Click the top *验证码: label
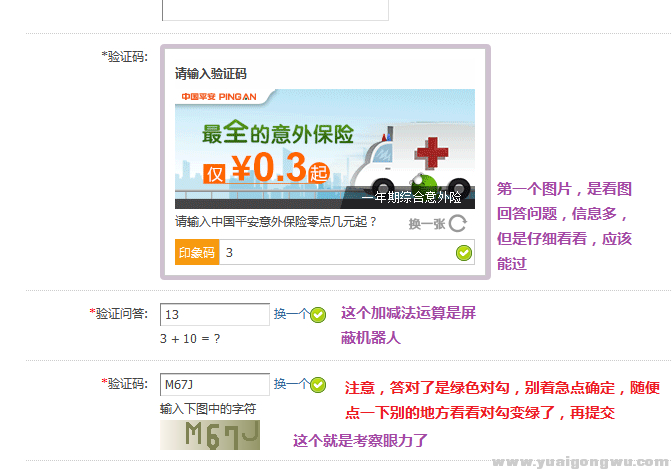 (x=125, y=57)
